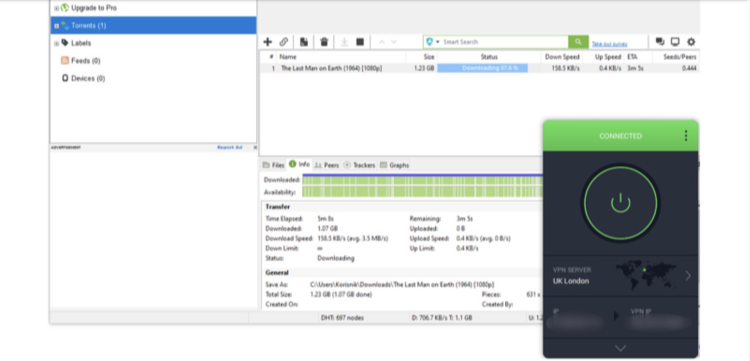
Task: Click 'DHT: 697 nodes' in status bar
Action: point(343,317)
